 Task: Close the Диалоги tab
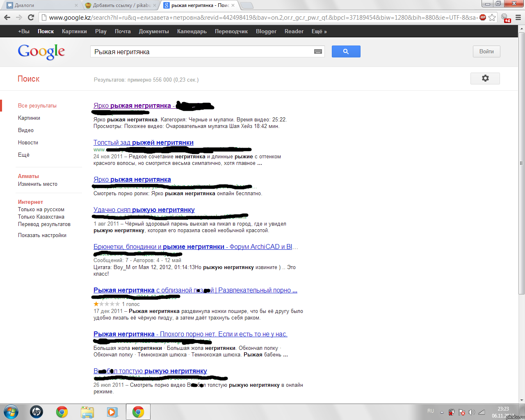tap(76, 5)
